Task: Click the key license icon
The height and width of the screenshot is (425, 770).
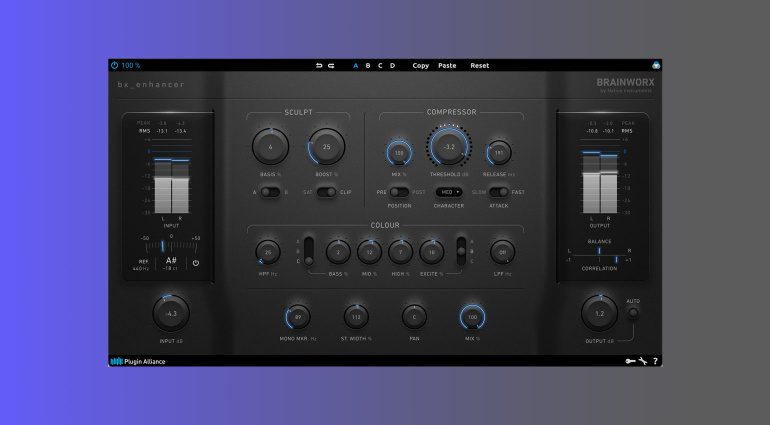Action: [629, 361]
